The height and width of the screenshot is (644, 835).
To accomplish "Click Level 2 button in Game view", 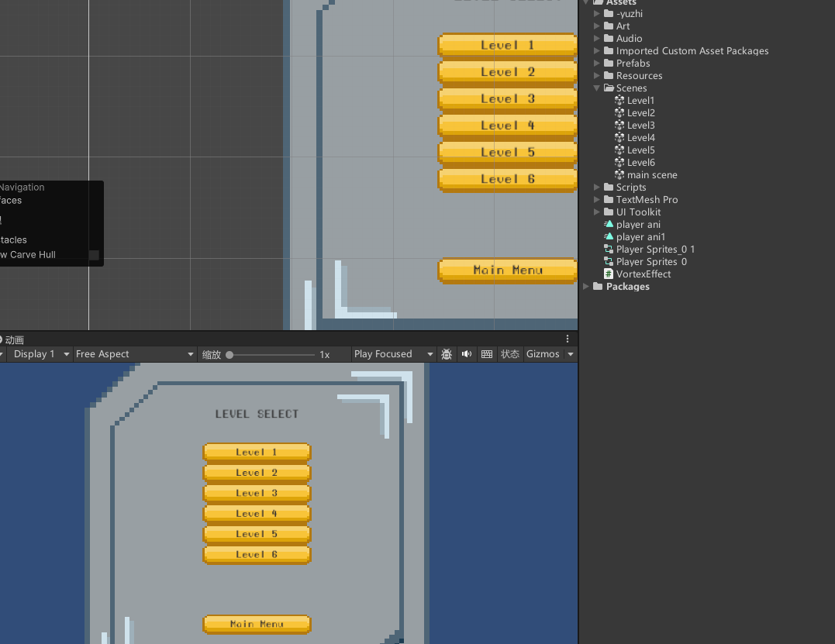I will (x=257, y=473).
